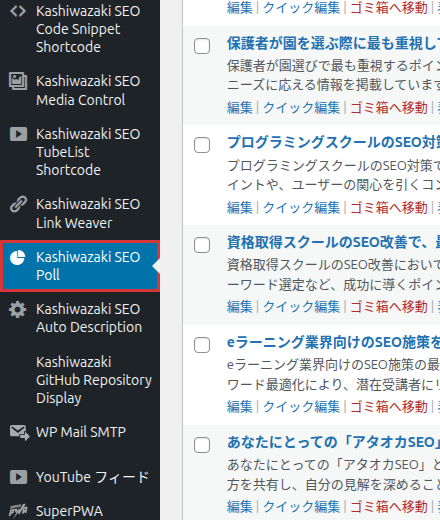Open post titled あなたにとってのアタオカSEO

click(x=333, y=442)
